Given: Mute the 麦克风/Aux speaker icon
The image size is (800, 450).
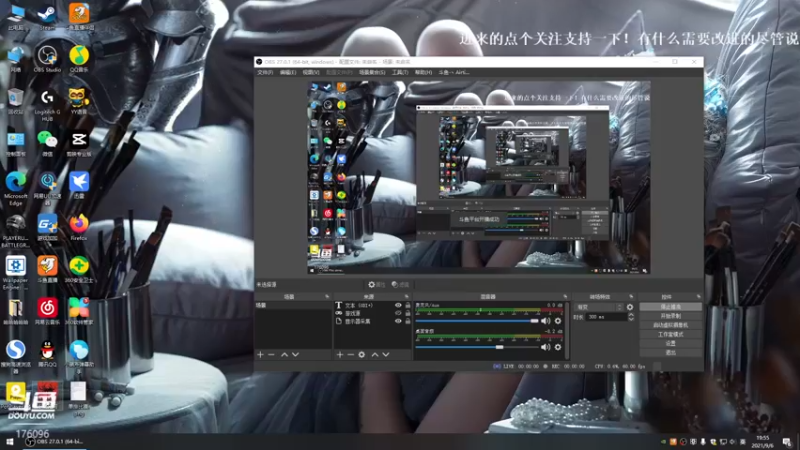Looking at the screenshot, I should (545, 321).
